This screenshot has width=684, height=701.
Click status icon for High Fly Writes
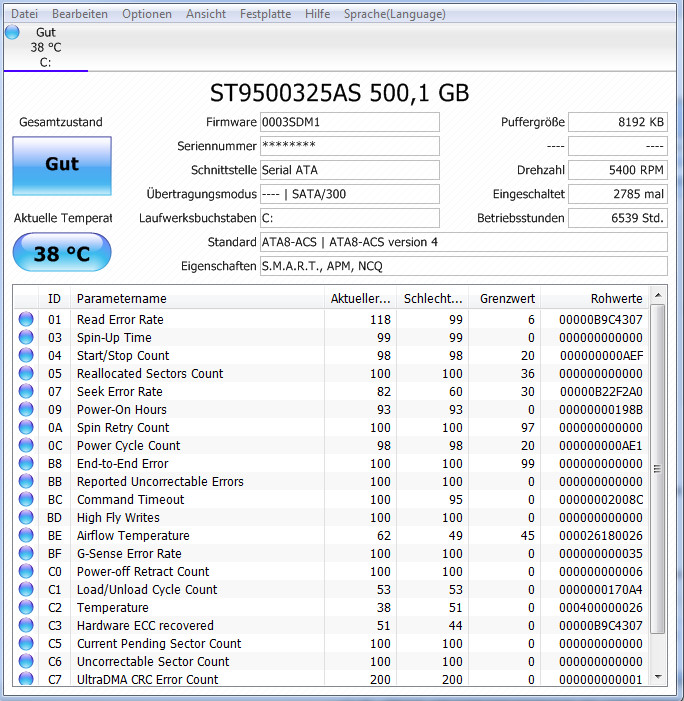point(26,517)
